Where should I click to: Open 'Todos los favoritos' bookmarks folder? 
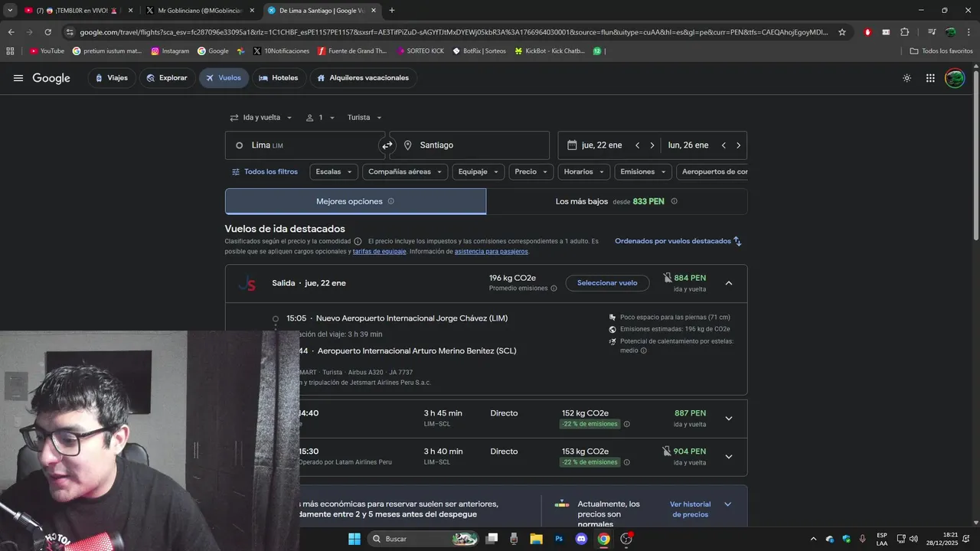click(941, 51)
